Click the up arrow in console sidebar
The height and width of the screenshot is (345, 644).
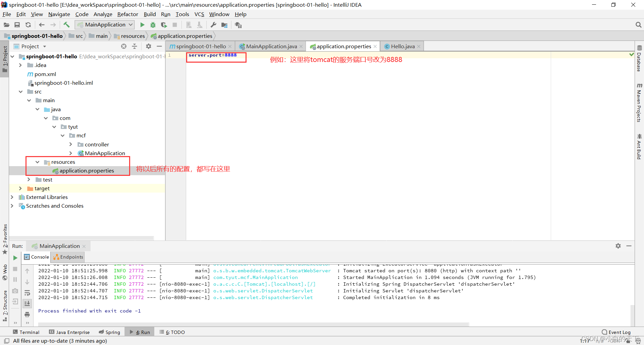[x=27, y=271]
